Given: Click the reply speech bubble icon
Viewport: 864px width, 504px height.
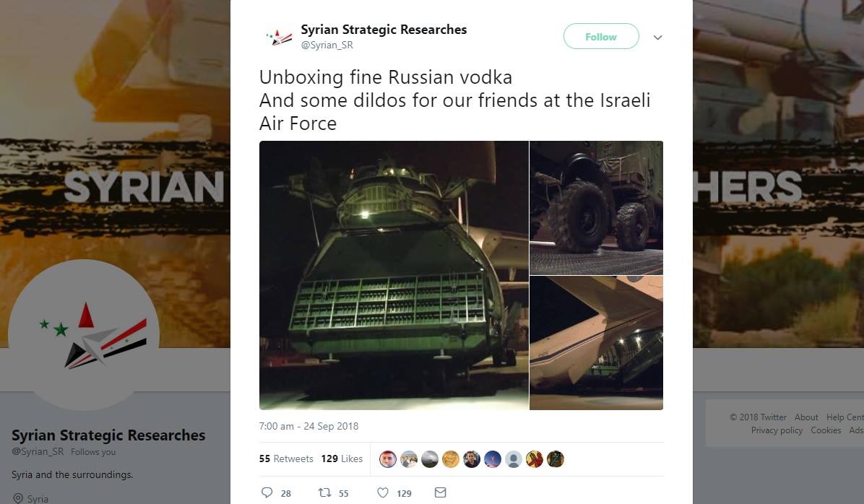Looking at the screenshot, I should 267,492.
